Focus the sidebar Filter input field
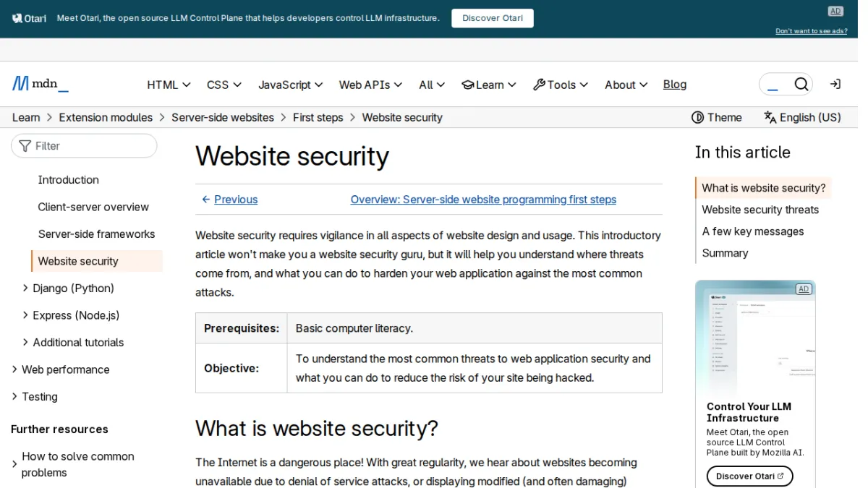The image size is (868, 488). [x=84, y=146]
